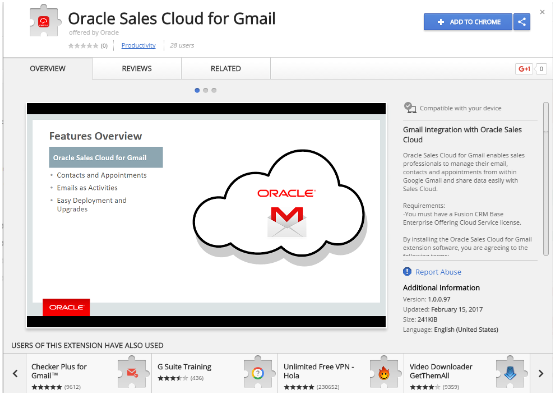Screen dimensions: 555x395
Task: Switch to the Reviews tab
Action: pyautogui.click(x=137, y=68)
